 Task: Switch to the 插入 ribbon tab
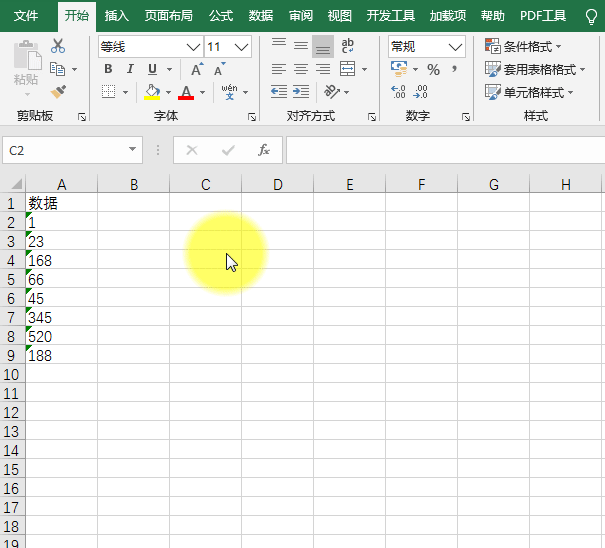(x=117, y=16)
